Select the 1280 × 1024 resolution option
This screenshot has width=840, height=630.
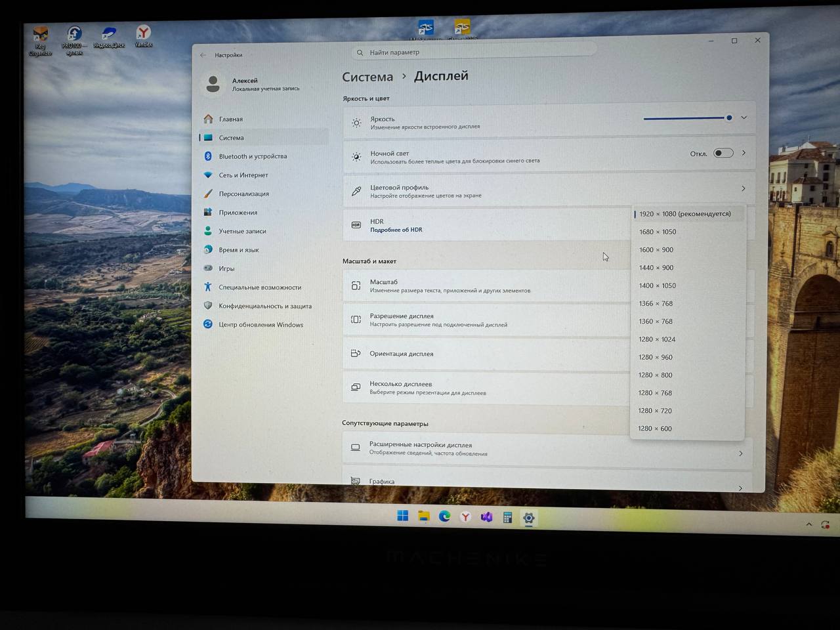(x=687, y=339)
